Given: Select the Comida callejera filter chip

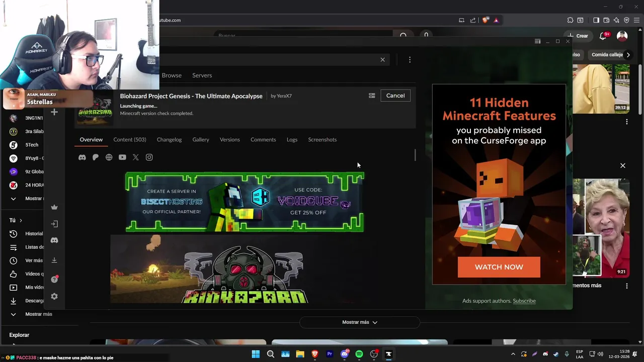Looking at the screenshot, I should coord(607,54).
